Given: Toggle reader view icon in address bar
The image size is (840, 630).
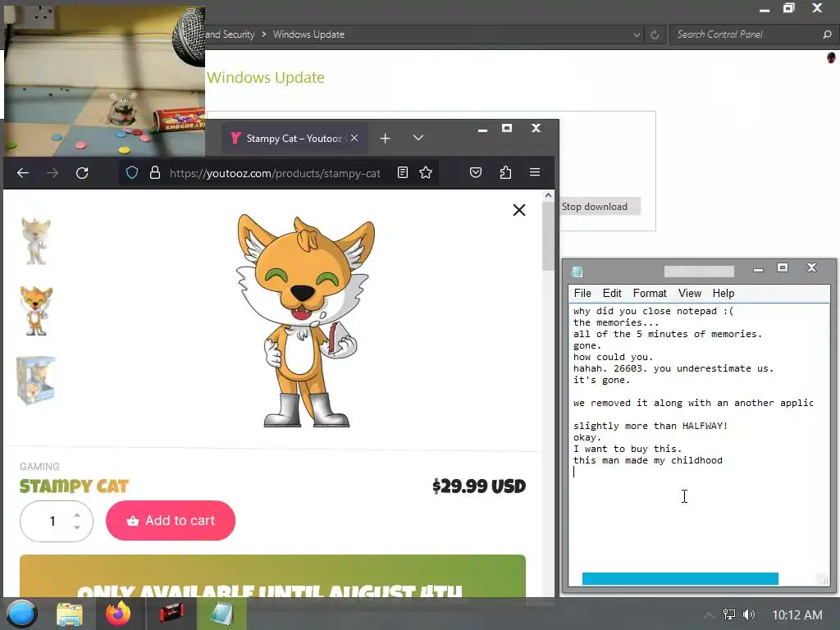Looking at the screenshot, I should [402, 172].
